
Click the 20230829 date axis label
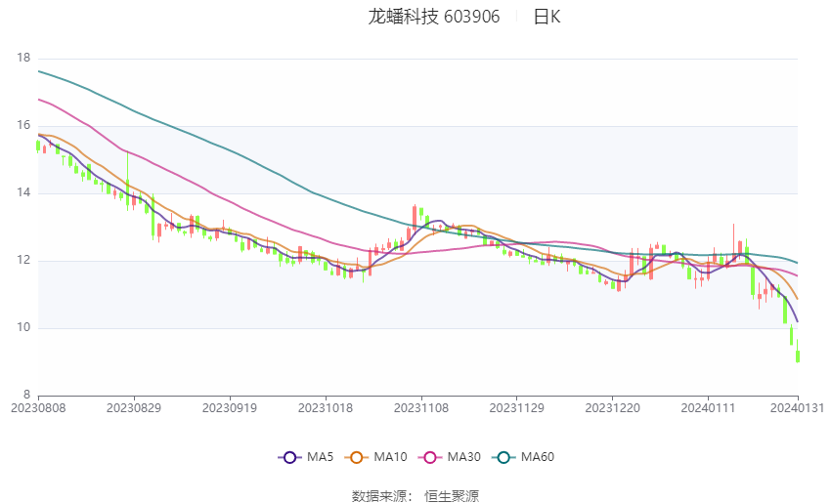tap(134, 408)
